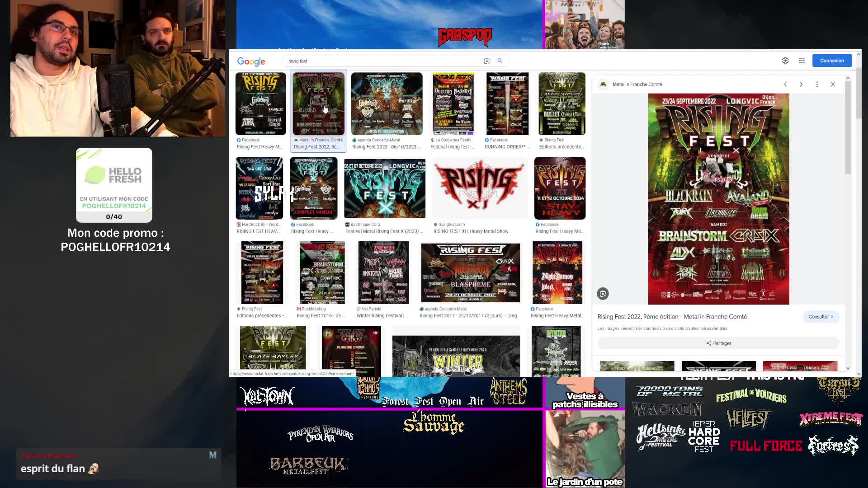868x488 pixels.
Task: Open 'Metal in Franche Comté' source name
Action: [637, 84]
